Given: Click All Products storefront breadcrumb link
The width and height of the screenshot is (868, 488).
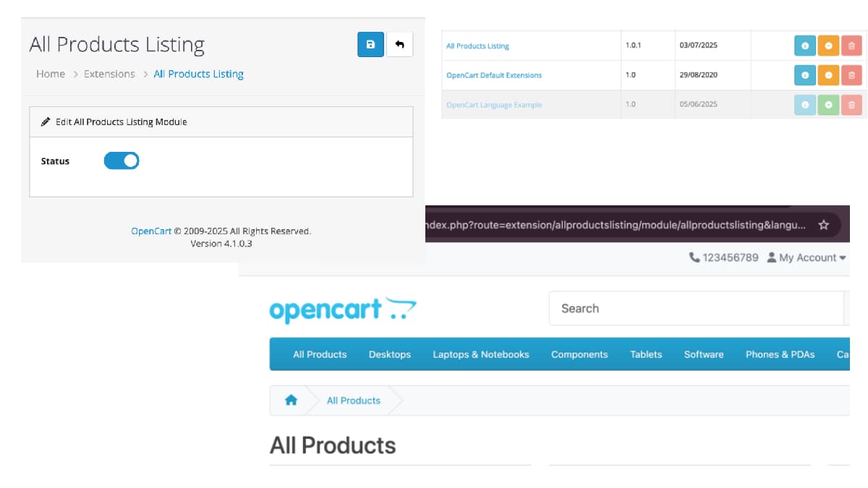Looking at the screenshot, I should (354, 401).
